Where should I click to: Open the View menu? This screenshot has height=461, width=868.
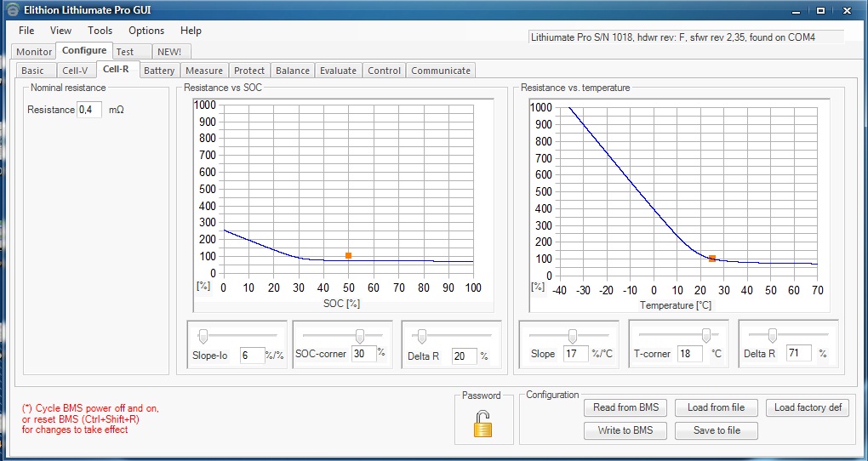coord(61,31)
